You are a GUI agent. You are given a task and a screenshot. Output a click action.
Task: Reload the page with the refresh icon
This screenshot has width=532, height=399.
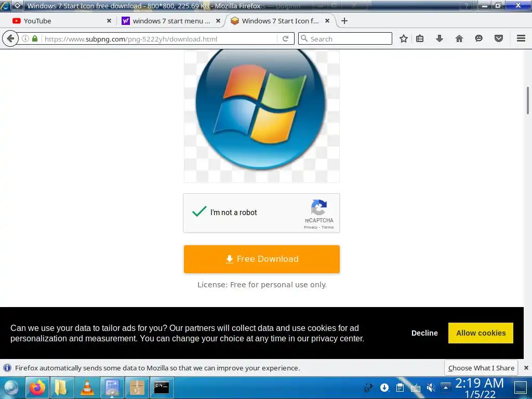[286, 38]
